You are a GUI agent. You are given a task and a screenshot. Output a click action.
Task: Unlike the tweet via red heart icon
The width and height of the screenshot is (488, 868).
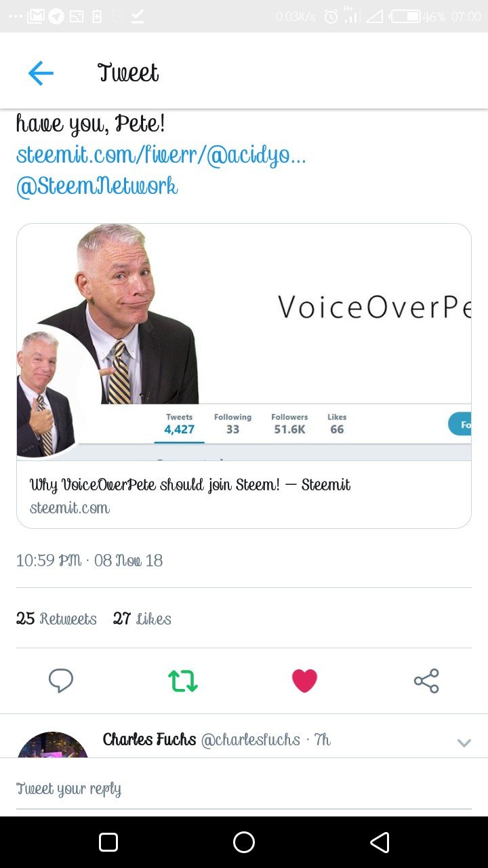(x=304, y=681)
